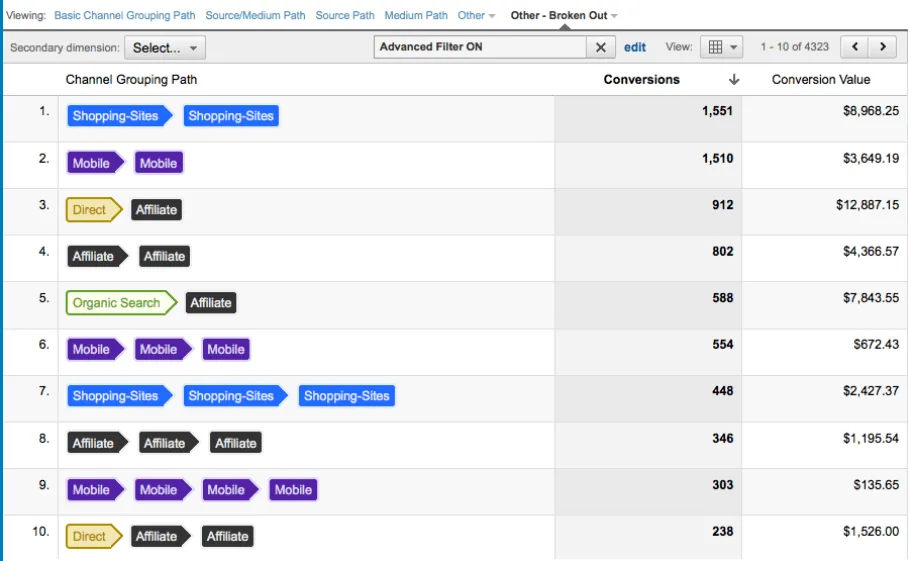This screenshot has width=910, height=561.
Task: Click fourth Mobile tag in row 9
Action: coord(293,490)
